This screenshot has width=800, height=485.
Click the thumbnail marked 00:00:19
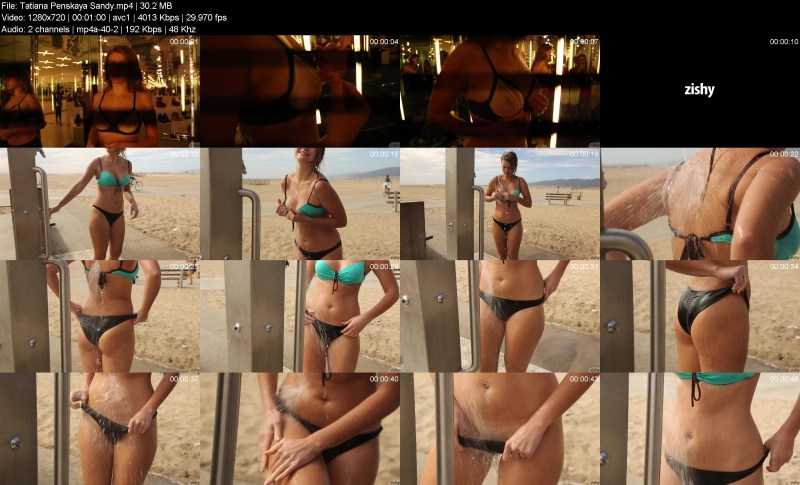(x=500, y=204)
